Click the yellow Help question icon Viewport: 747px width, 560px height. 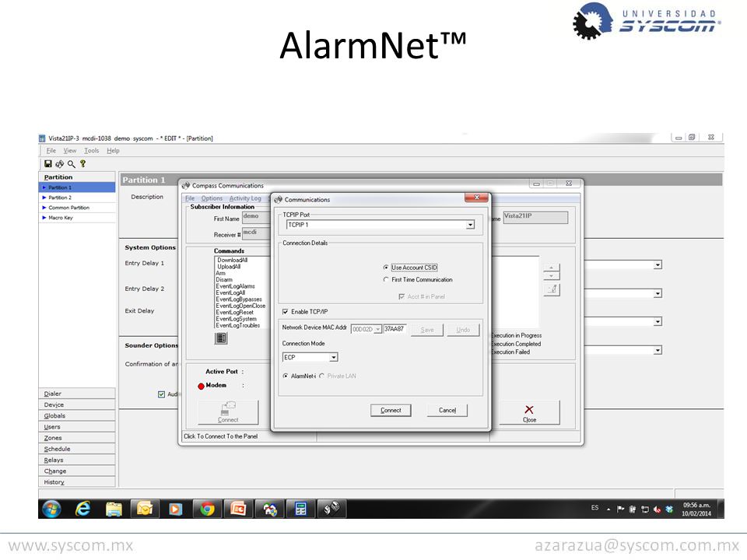(x=82, y=164)
